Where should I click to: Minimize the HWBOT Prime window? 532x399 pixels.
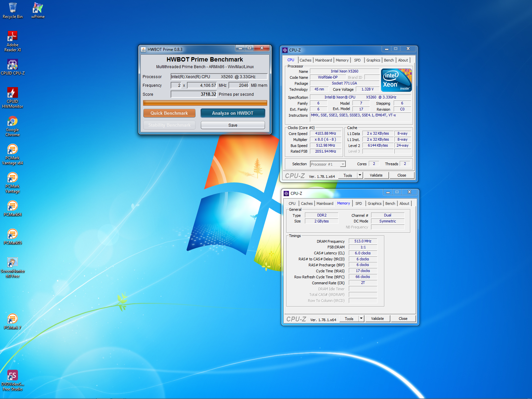[x=240, y=48]
